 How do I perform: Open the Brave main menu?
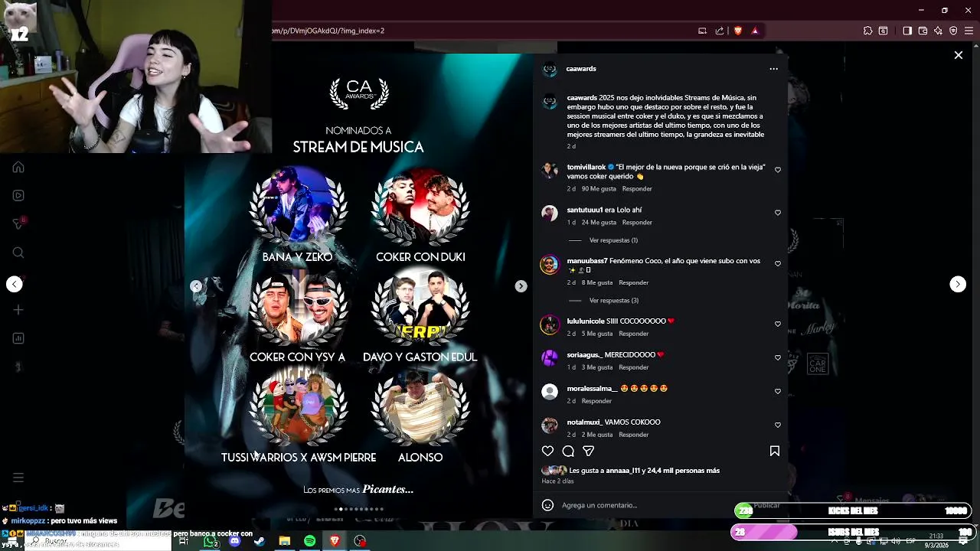point(969,31)
